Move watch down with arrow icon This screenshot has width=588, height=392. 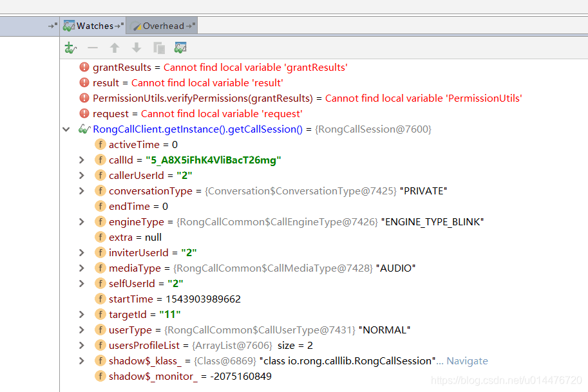pos(137,48)
